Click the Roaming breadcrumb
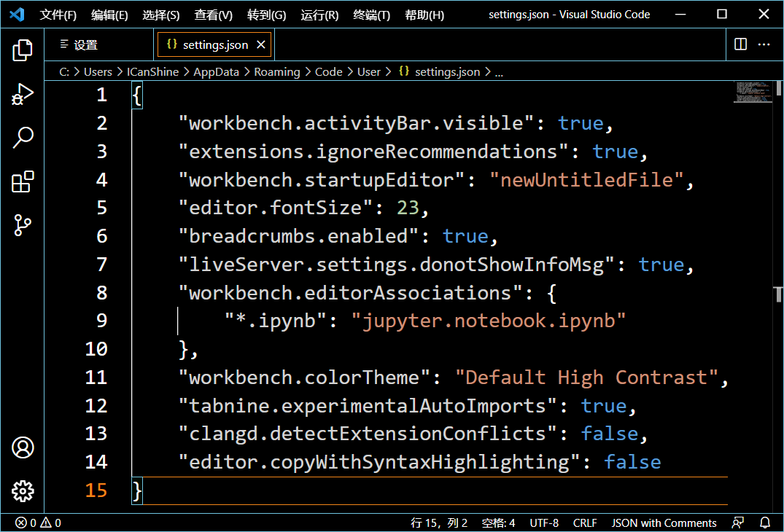Screen dimensions: 784x532 click(x=277, y=72)
